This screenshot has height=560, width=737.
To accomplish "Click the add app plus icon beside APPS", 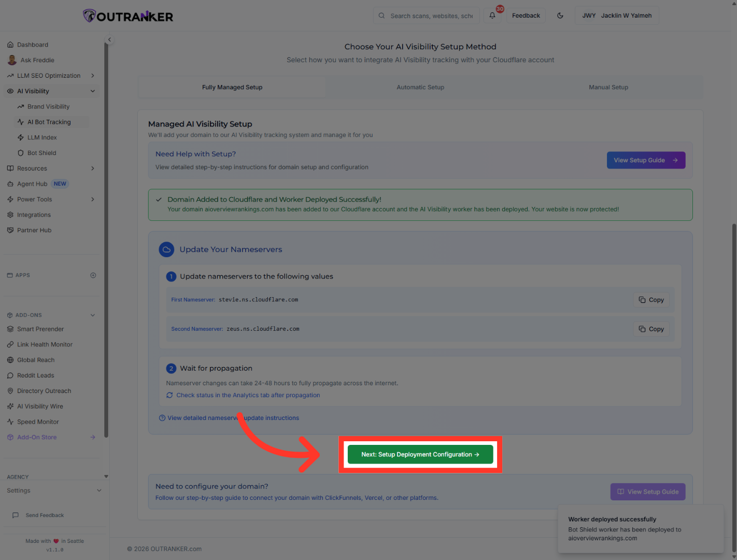I will coord(93,275).
